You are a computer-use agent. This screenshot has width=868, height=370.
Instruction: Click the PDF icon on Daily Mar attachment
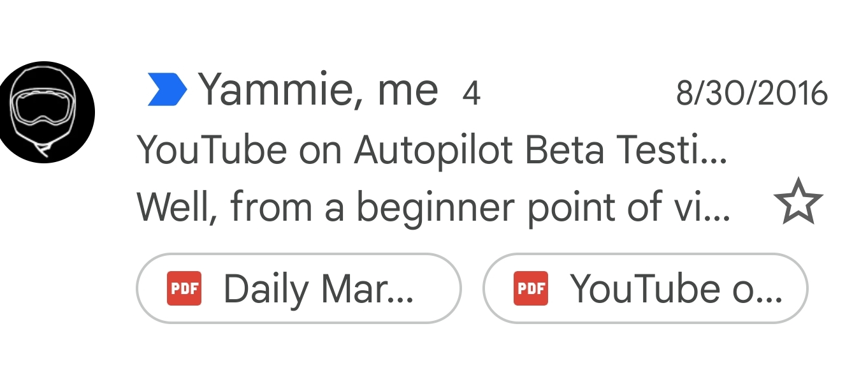pos(184,288)
